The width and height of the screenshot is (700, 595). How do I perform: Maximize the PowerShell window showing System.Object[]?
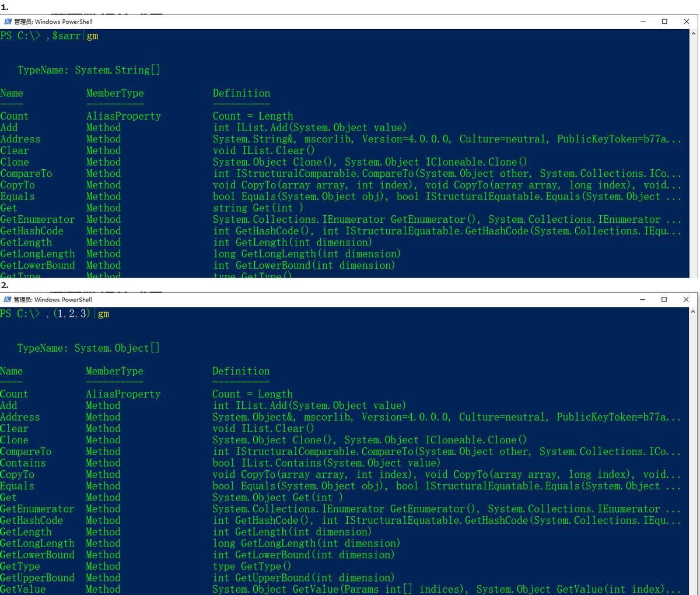click(x=664, y=300)
